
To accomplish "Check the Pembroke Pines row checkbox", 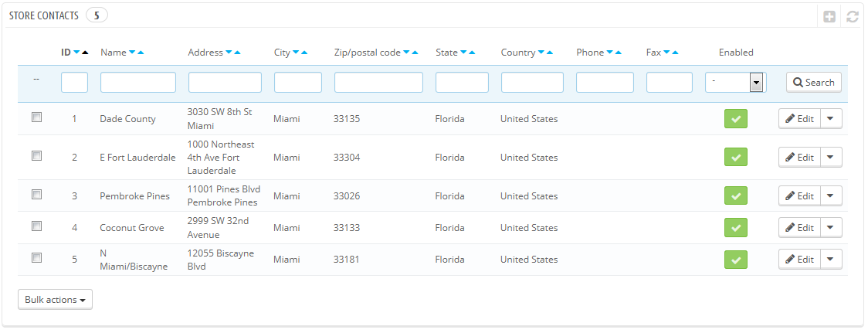I will coord(36,195).
